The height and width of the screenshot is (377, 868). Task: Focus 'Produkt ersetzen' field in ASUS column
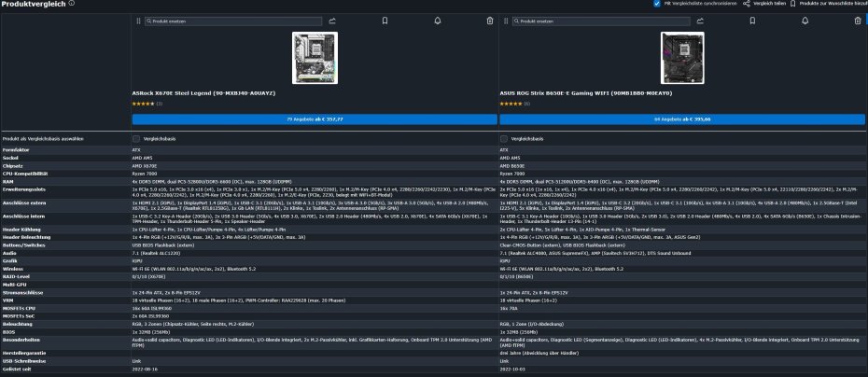(601, 21)
